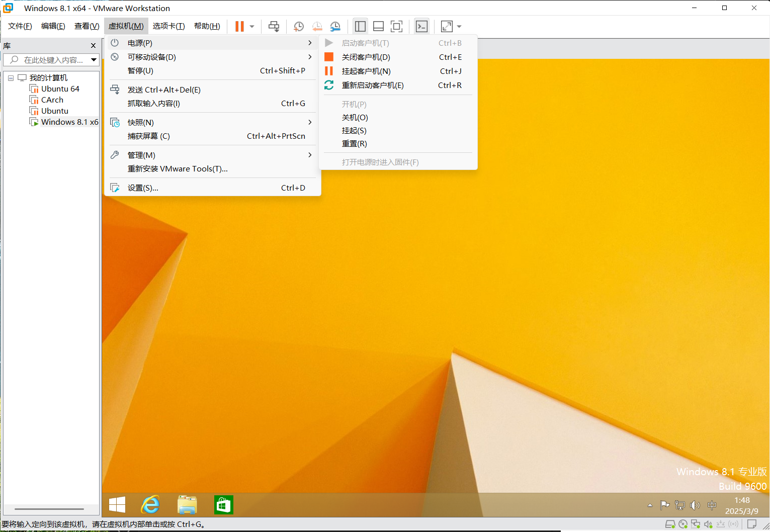
Task: Expand the 可移动设备(D) submenu
Action: 212,57
